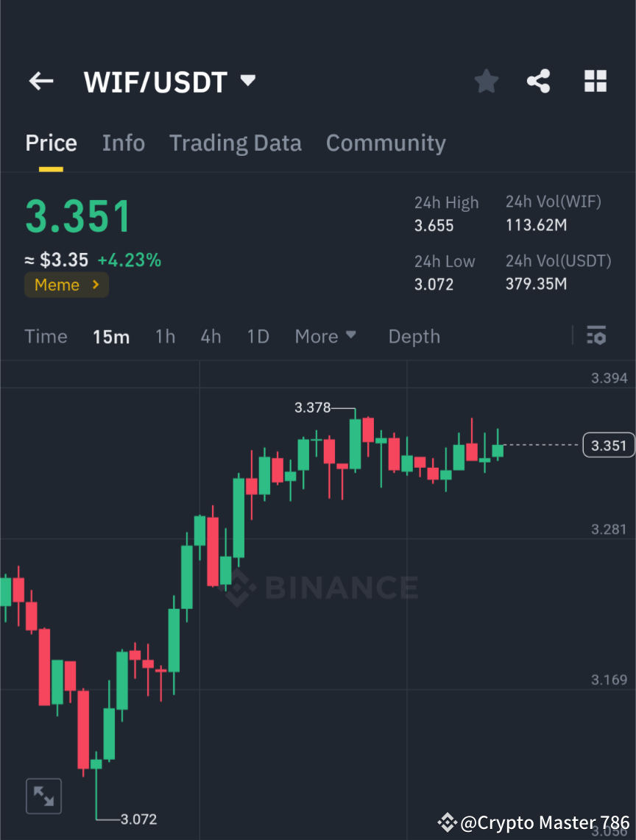Image resolution: width=636 pixels, height=840 pixels.
Task: Switch the chart to the 1D interval
Action: tap(258, 336)
